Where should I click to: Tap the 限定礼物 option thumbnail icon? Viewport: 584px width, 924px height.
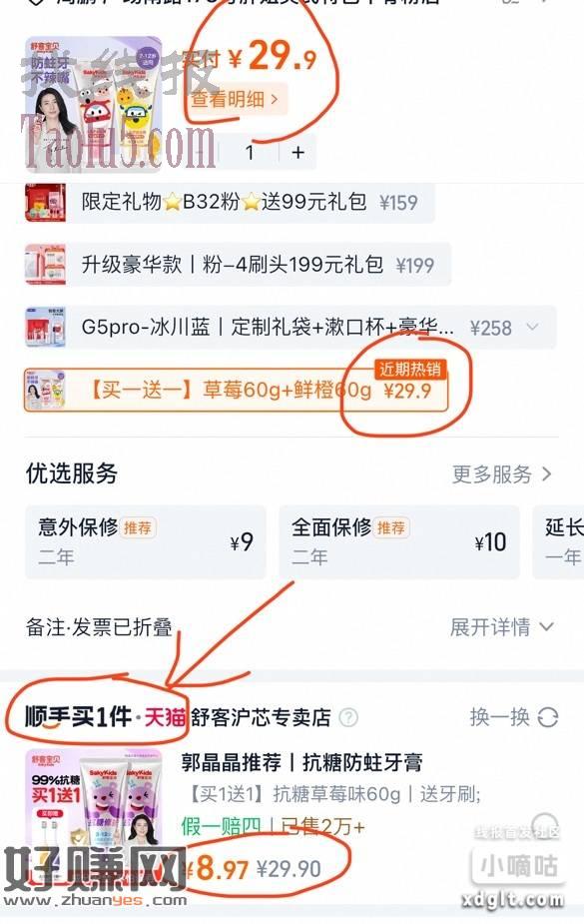point(45,203)
